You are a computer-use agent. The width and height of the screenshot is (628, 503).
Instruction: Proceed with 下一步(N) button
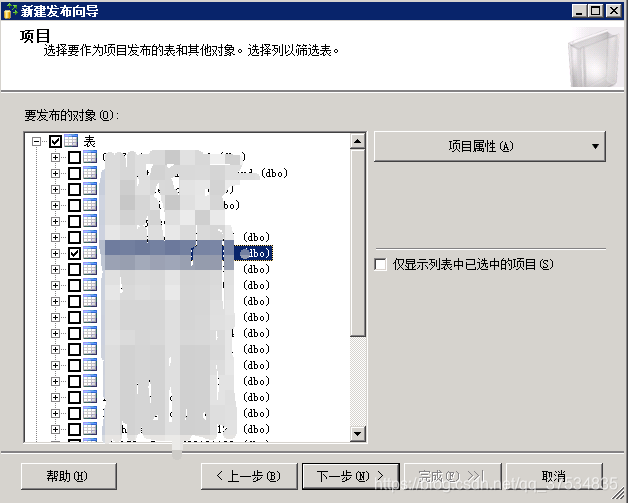click(x=351, y=476)
